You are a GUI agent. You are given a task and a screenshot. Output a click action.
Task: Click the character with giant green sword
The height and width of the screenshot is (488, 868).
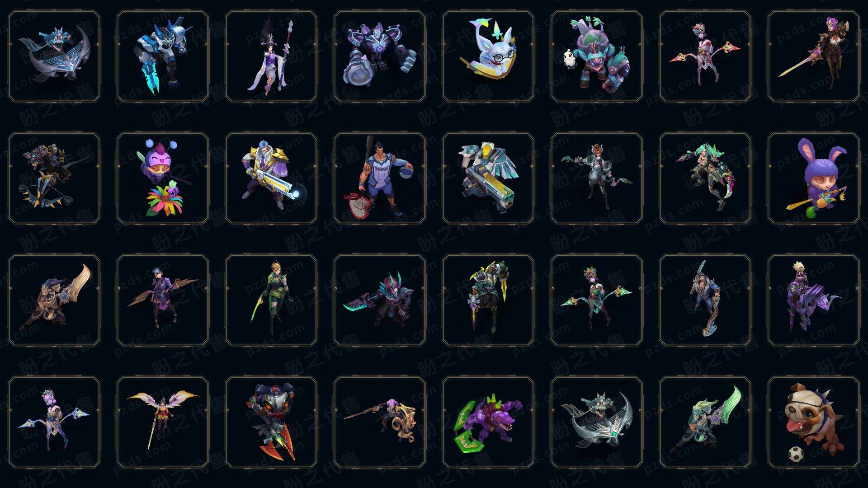[705, 422]
